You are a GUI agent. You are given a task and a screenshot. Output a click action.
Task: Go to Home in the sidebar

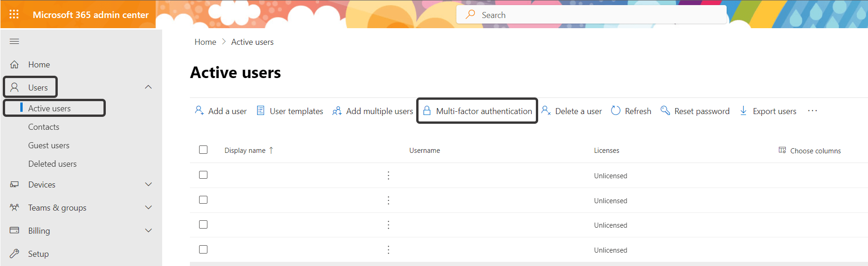(x=39, y=65)
